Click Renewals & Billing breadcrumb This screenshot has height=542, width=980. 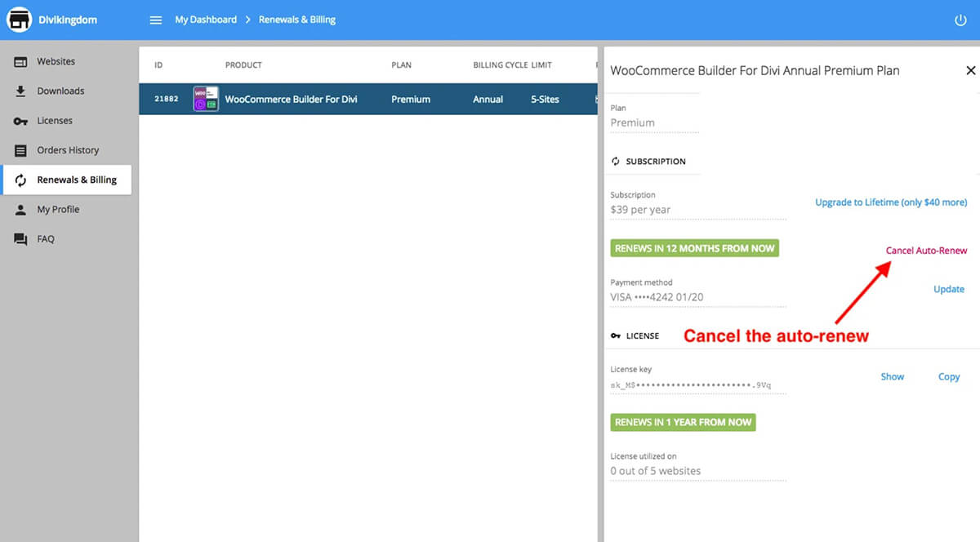point(297,20)
